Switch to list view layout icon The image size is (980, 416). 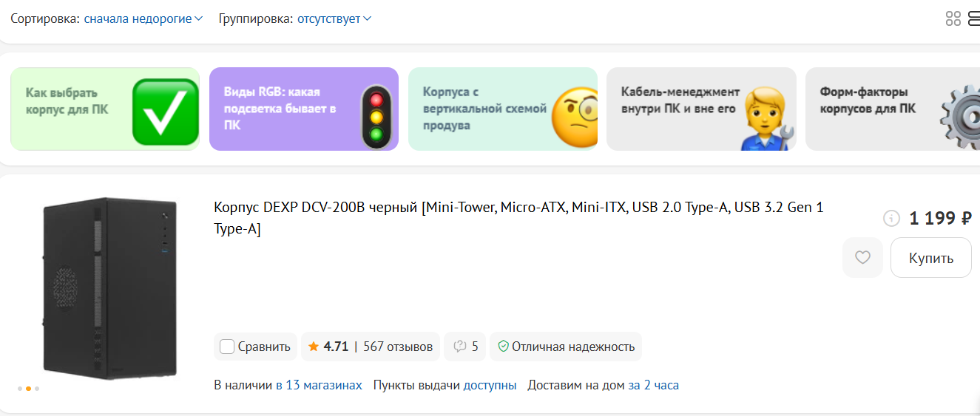click(973, 19)
